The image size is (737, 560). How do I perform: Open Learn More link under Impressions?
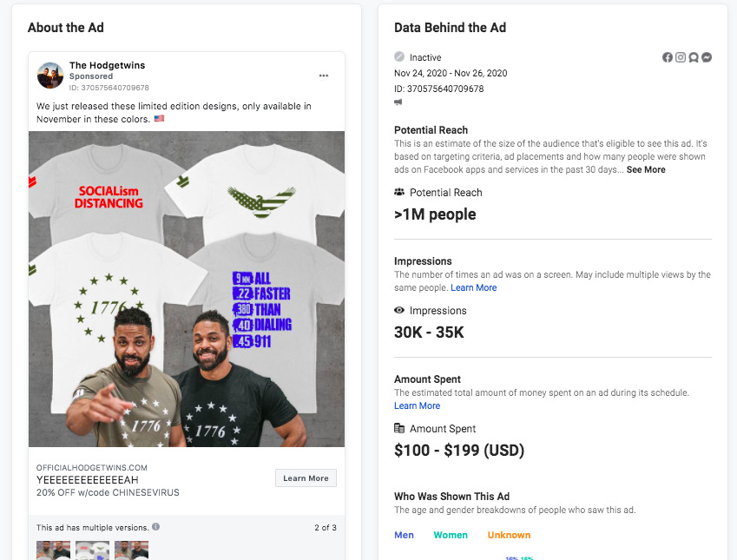point(473,287)
